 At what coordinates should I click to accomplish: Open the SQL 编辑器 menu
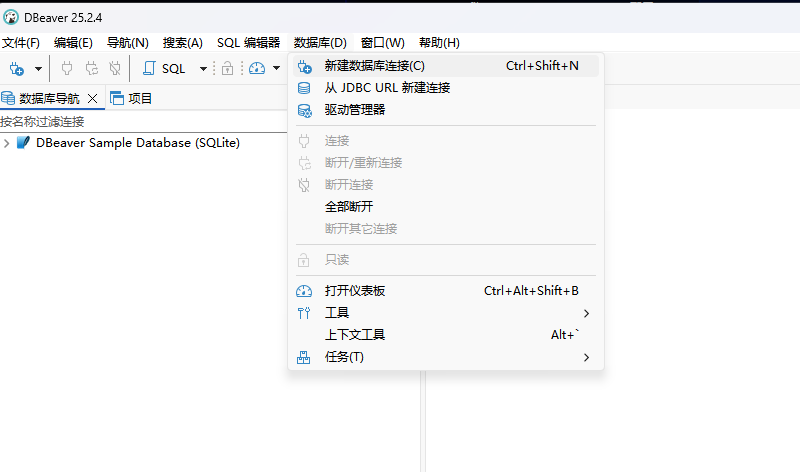pyautogui.click(x=248, y=43)
